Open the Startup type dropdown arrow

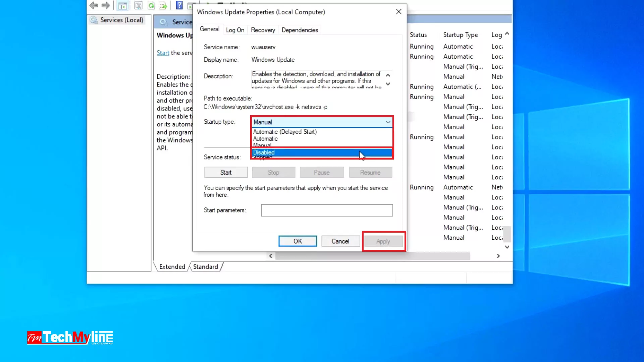[388, 122]
